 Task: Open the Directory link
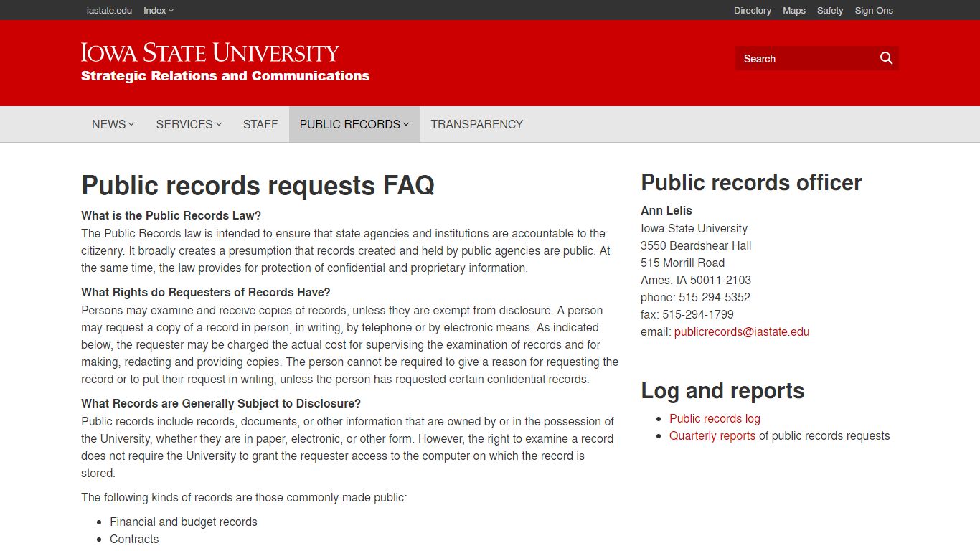(753, 10)
